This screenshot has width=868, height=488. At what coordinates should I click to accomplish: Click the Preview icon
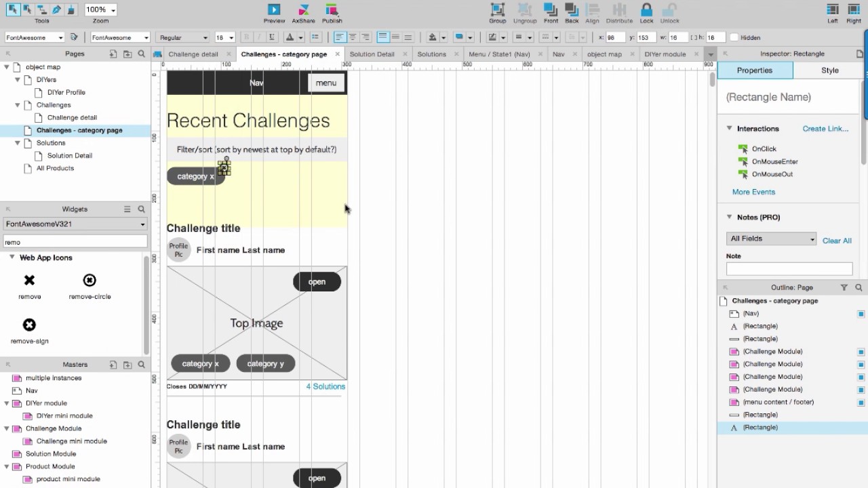click(x=274, y=9)
